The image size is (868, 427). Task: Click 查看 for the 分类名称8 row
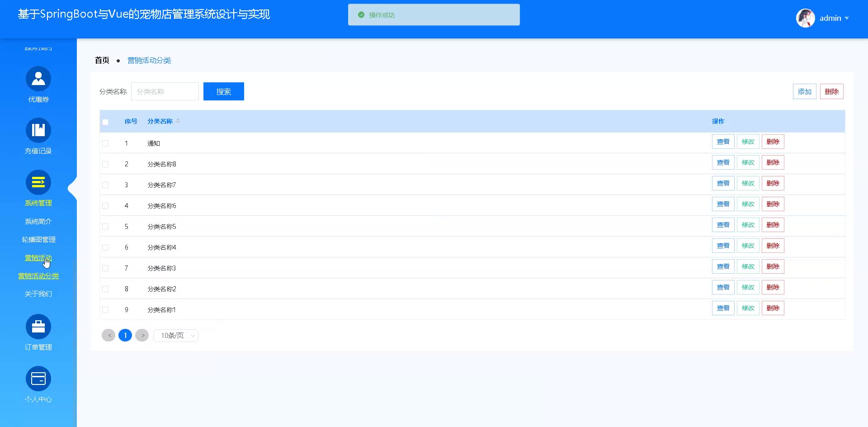coord(723,162)
